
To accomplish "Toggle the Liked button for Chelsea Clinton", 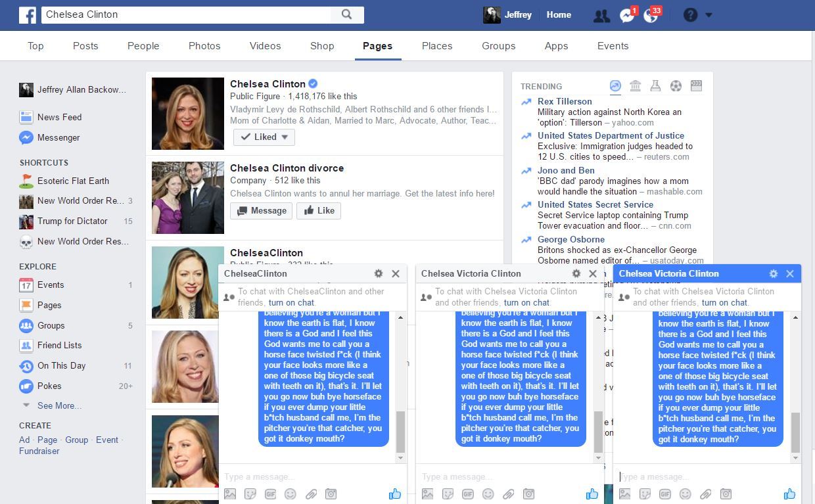I will pyautogui.click(x=264, y=137).
